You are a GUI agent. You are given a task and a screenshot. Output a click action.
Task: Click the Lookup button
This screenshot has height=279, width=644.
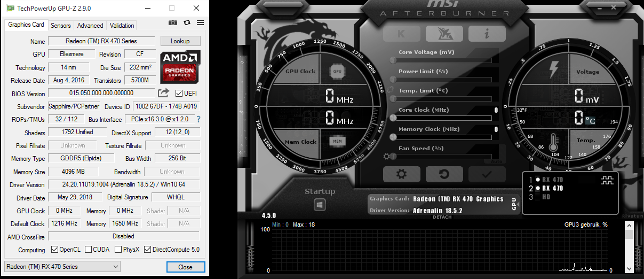[x=180, y=41]
